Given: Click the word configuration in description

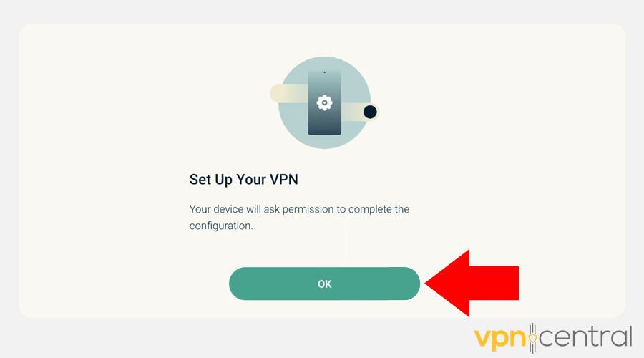Looking at the screenshot, I should tap(221, 226).
